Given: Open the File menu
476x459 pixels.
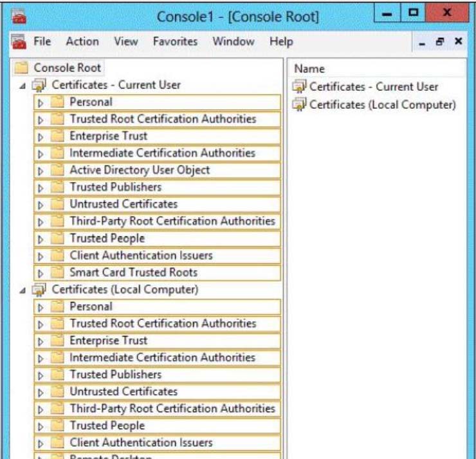Looking at the screenshot, I should coord(42,41).
